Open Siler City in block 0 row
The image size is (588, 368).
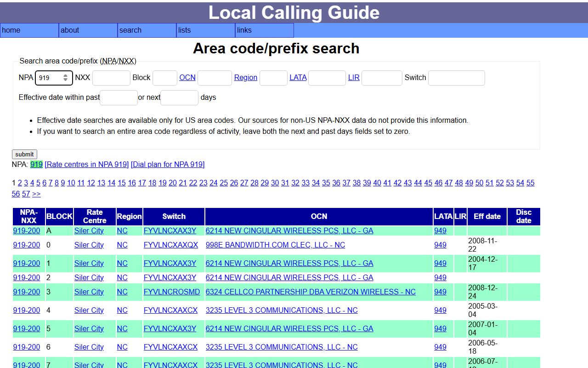[x=89, y=245]
